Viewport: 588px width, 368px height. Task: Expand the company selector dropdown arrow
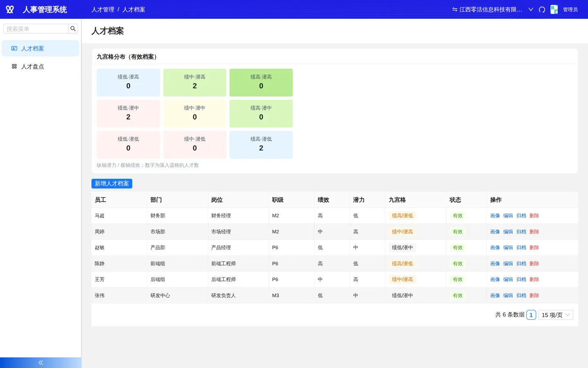pyautogui.click(x=531, y=9)
